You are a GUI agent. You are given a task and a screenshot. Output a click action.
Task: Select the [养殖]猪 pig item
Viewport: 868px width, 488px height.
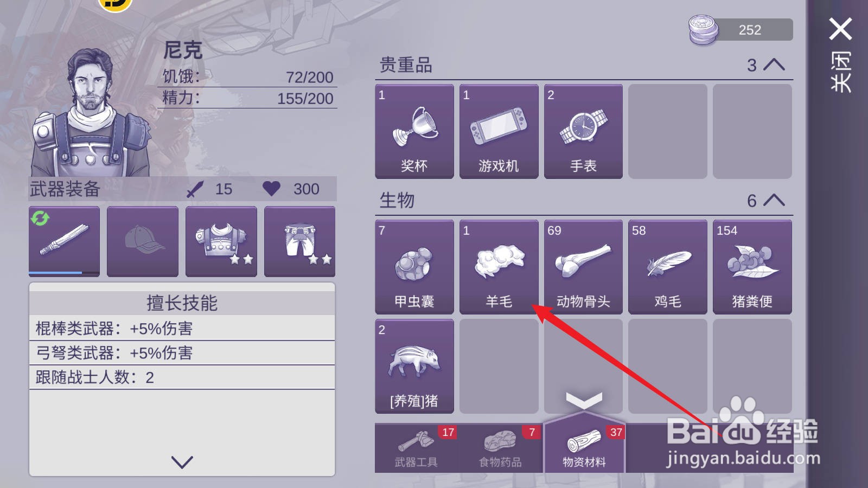(414, 367)
